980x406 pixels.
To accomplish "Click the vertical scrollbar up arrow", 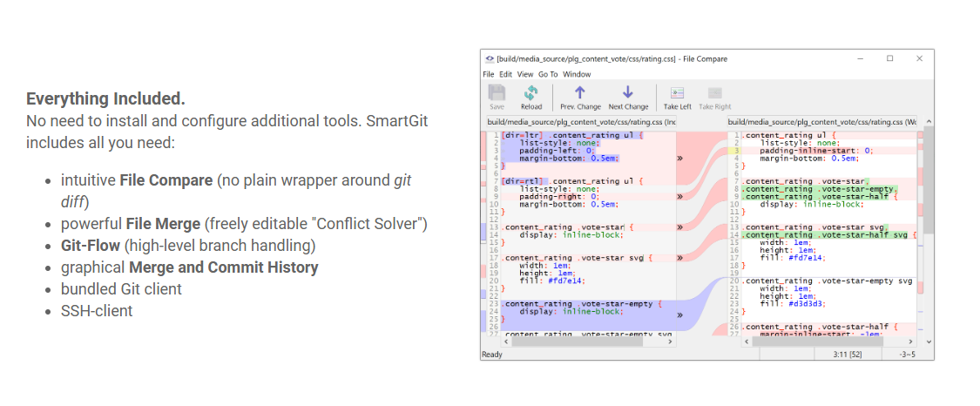I will [x=928, y=121].
